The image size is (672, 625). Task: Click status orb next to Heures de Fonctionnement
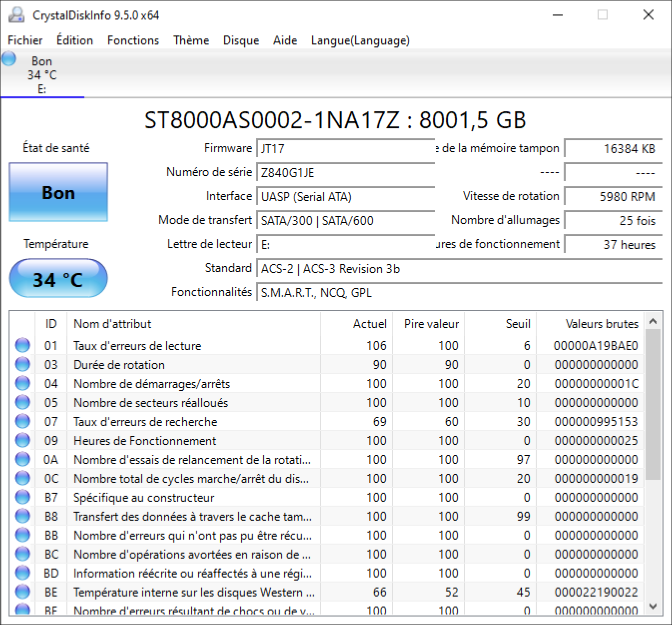pos(22,440)
